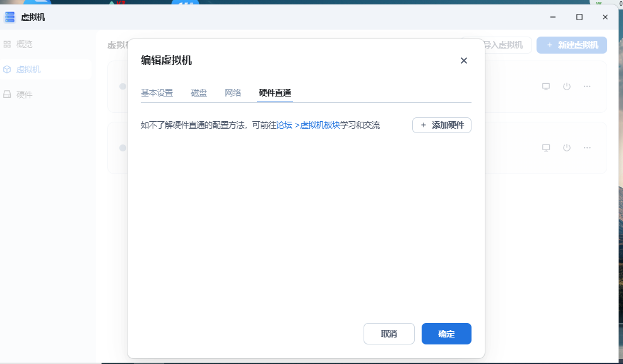Close the 编辑虚拟机 dialog with the X
Screen dimensions: 623x364
463,61
